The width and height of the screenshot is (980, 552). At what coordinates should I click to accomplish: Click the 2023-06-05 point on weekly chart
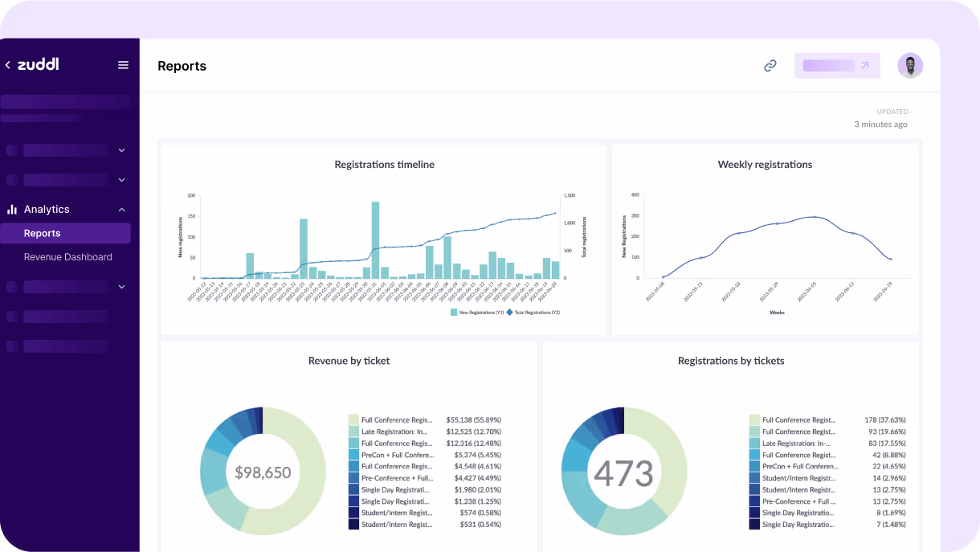click(x=815, y=217)
